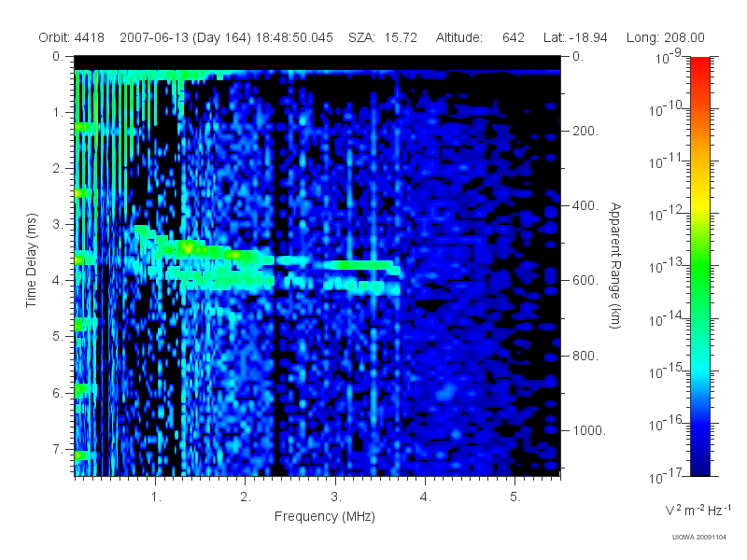Click the date 2007-06-13 (Day 164) text
This screenshot has height=560, width=747.
[185, 37]
